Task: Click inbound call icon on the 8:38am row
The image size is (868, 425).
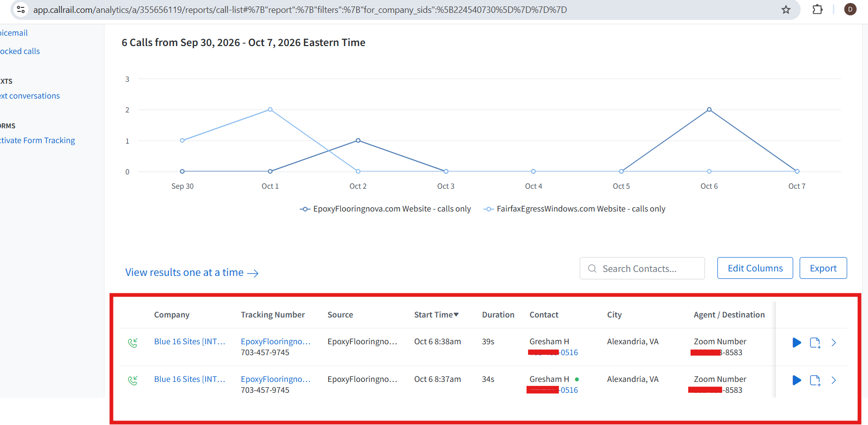Action: pos(133,343)
